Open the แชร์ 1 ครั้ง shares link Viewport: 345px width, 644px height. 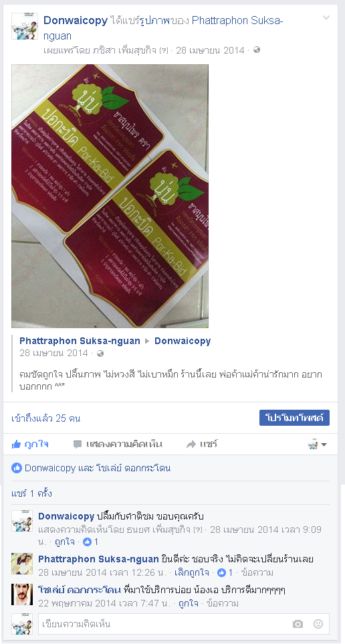31,493
